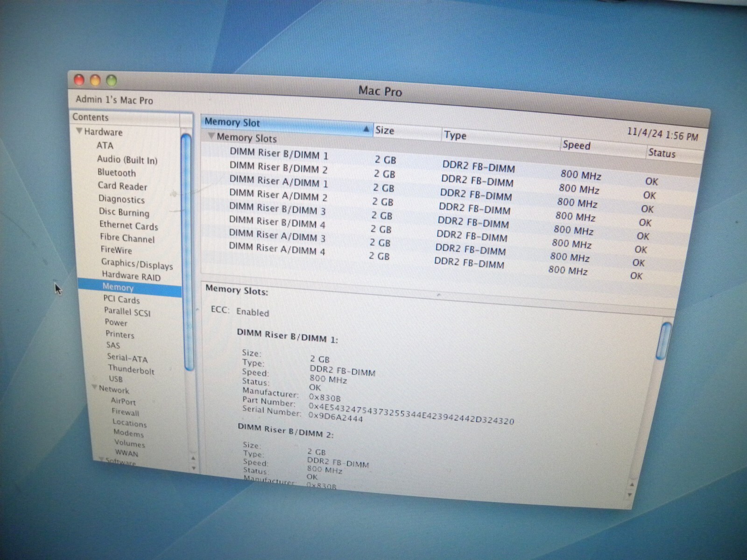Select the DIMM Riser A/DIMM 4 row
The width and height of the screenshot is (747, 560).
276,249
